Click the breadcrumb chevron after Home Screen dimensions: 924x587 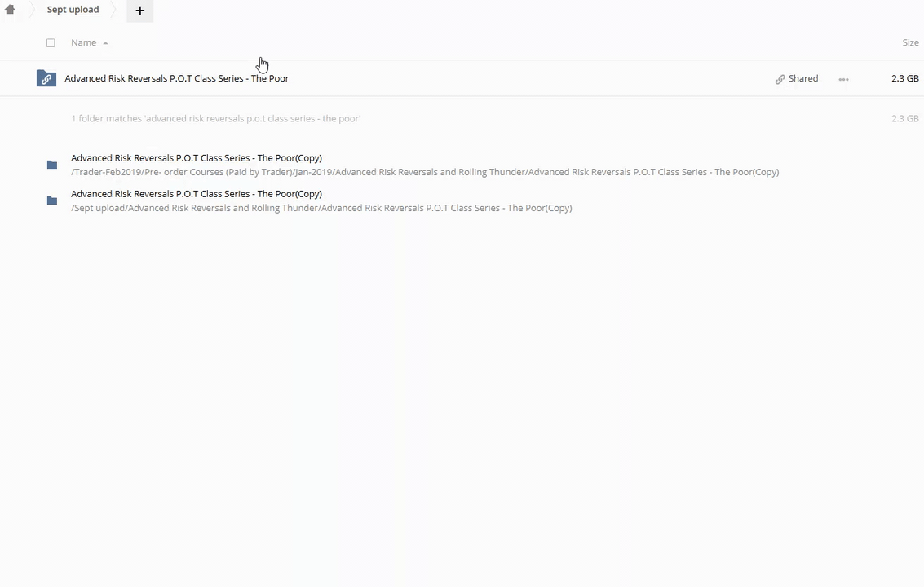(x=30, y=10)
